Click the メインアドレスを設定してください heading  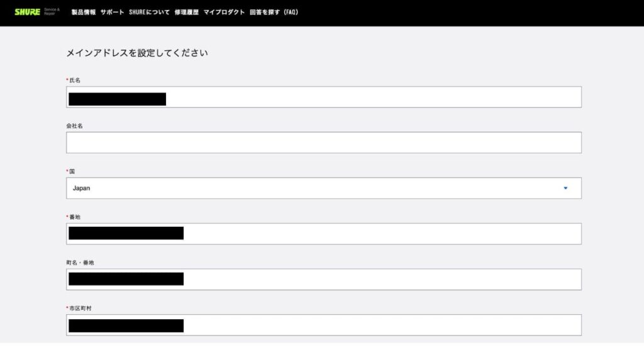click(137, 53)
